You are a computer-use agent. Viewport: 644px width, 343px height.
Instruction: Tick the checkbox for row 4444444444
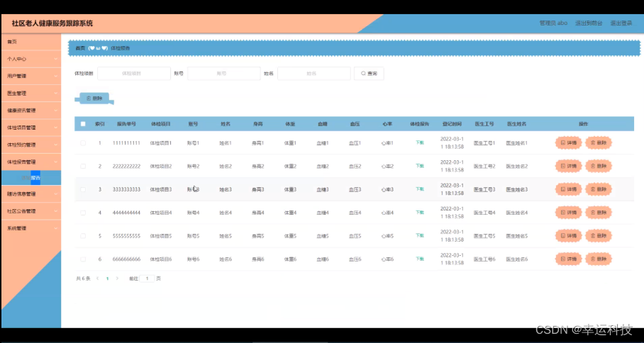(83, 213)
